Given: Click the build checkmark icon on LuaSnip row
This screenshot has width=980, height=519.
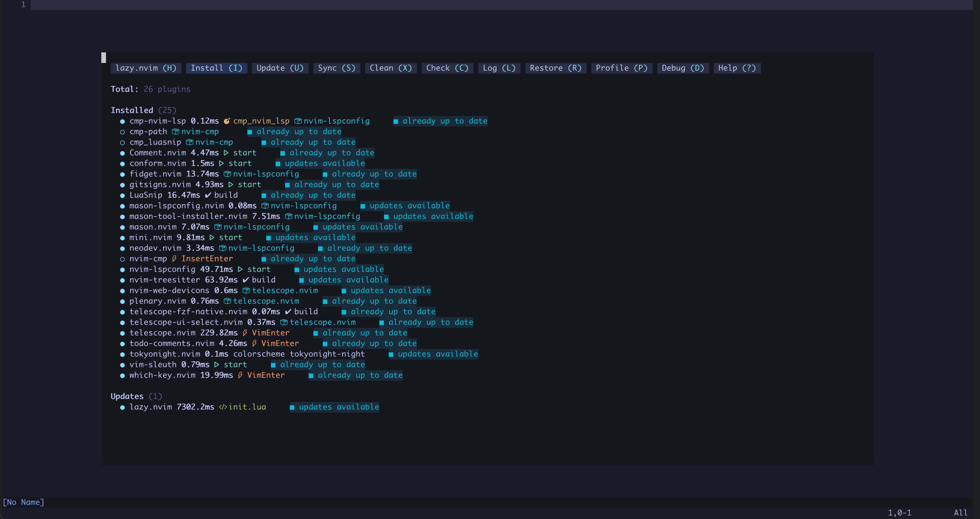Looking at the screenshot, I should [208, 195].
